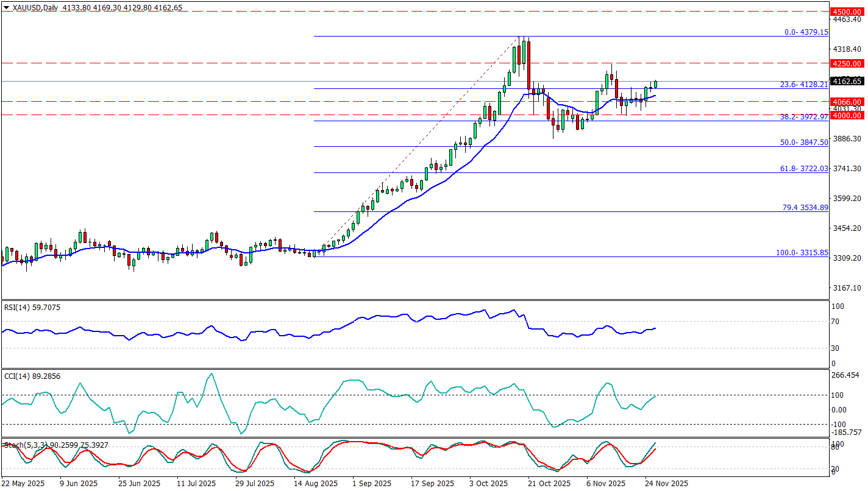Select the Fibonacci 100.0- 3315.85 label

802,252
